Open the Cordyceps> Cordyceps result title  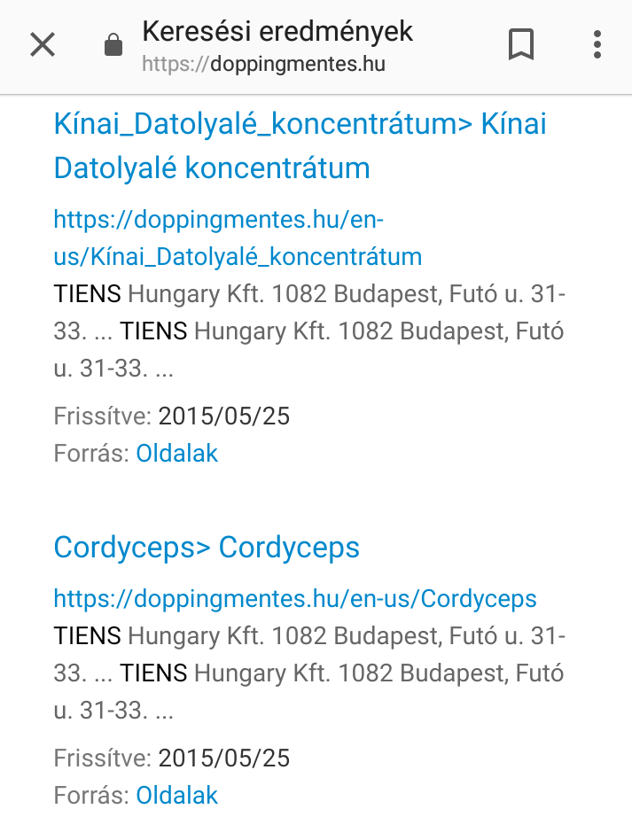pos(207,548)
